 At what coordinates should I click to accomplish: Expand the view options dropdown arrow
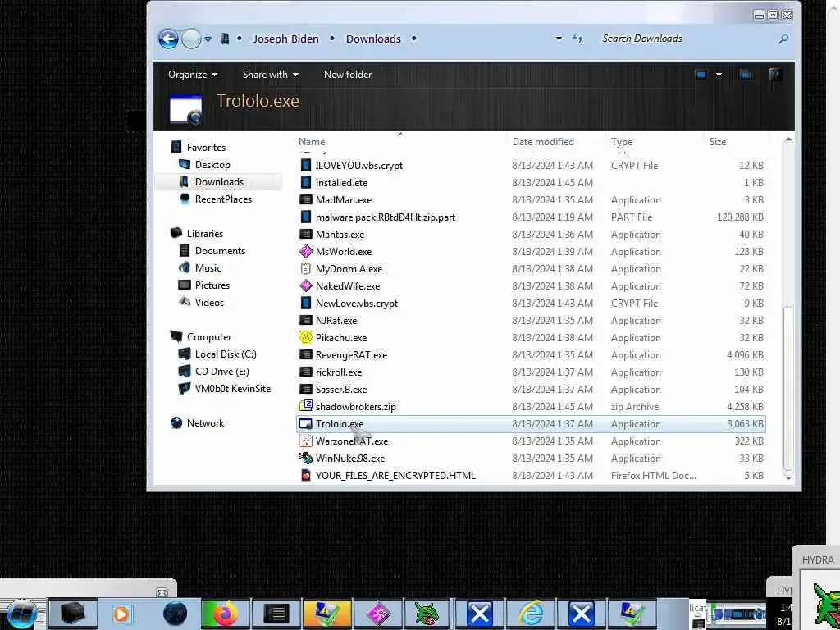(719, 75)
